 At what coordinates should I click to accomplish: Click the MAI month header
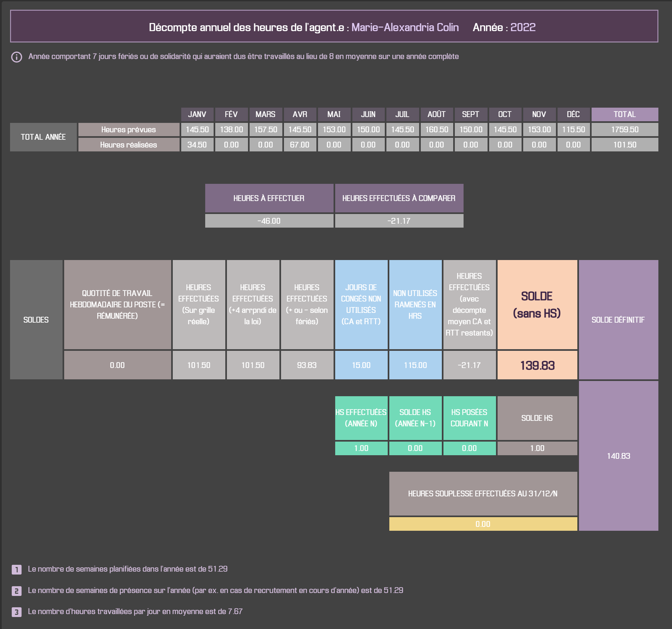pos(334,114)
